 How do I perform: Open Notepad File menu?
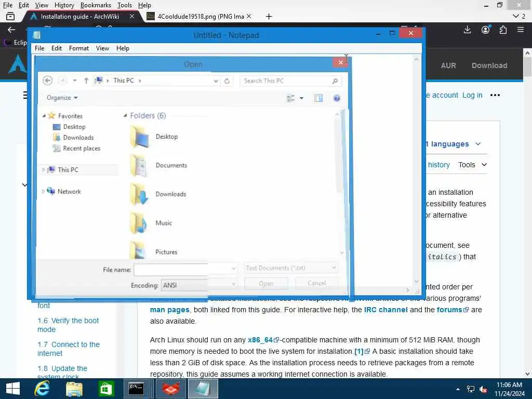pyautogui.click(x=39, y=48)
